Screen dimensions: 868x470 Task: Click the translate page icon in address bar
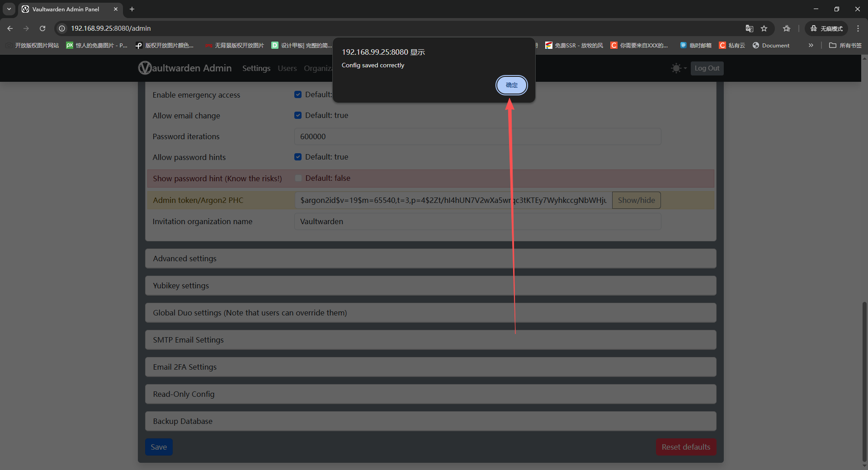tap(749, 28)
